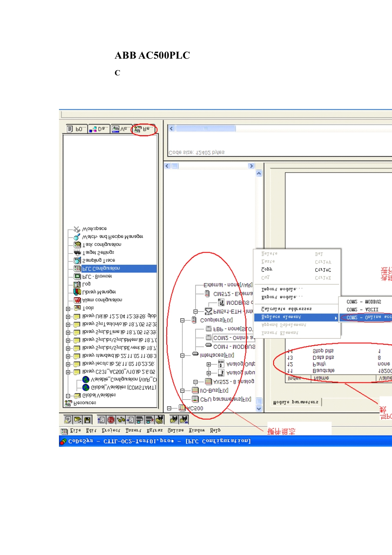Click the Parity parameter row

(340, 364)
